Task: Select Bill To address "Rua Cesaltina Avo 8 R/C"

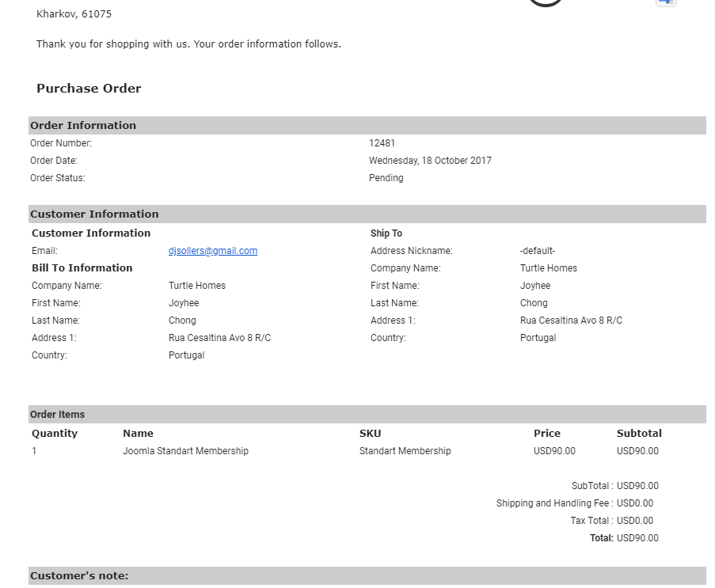Action: (x=220, y=338)
